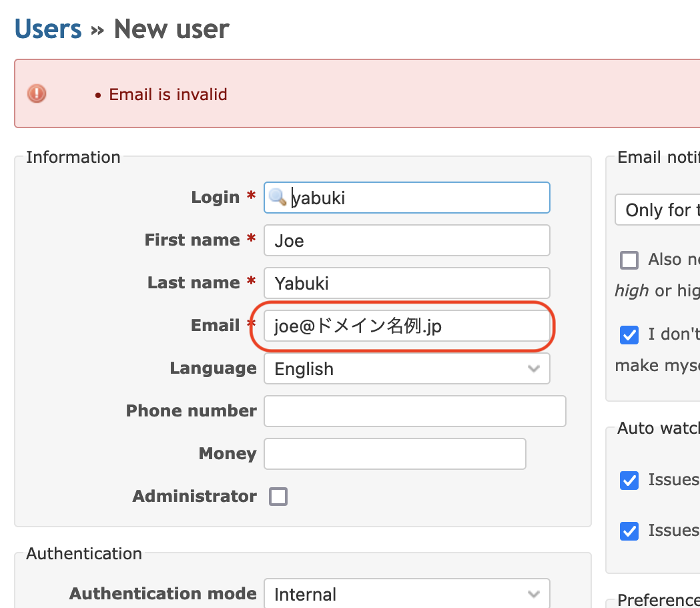Click the "Email is invalid" error message
This screenshot has height=608, width=700.
[168, 95]
